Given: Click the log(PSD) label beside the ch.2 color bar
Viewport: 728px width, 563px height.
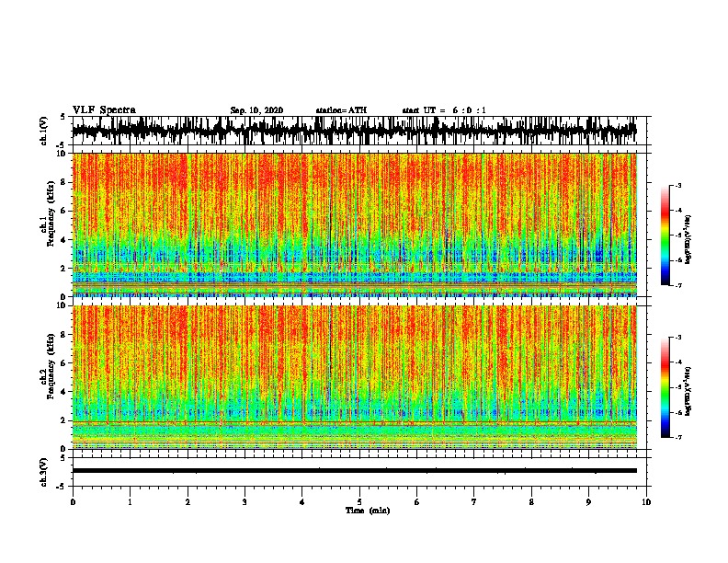Looking at the screenshot, I should coord(688,391).
